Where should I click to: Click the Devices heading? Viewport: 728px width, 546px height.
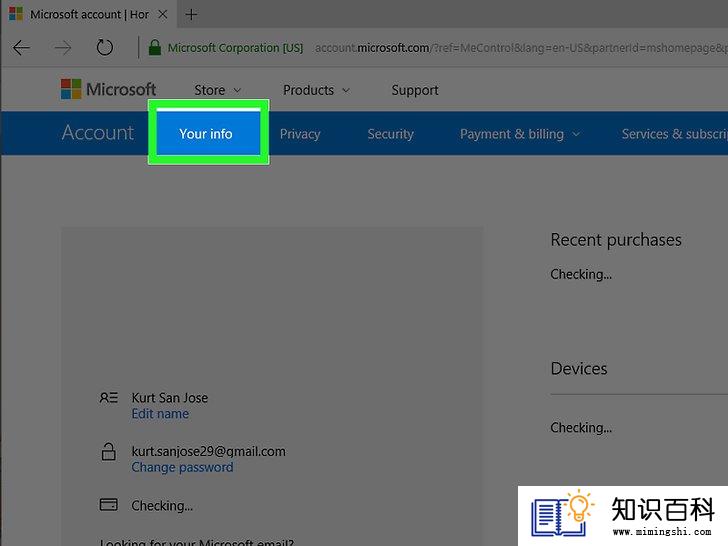(x=579, y=369)
